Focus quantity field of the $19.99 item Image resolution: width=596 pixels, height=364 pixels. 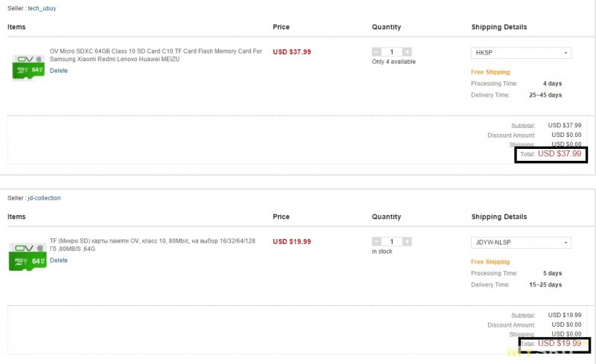coord(392,243)
